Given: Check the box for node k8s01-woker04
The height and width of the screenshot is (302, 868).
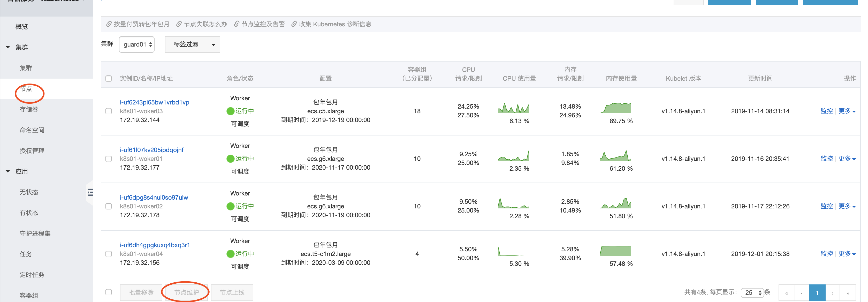Looking at the screenshot, I should pos(109,254).
